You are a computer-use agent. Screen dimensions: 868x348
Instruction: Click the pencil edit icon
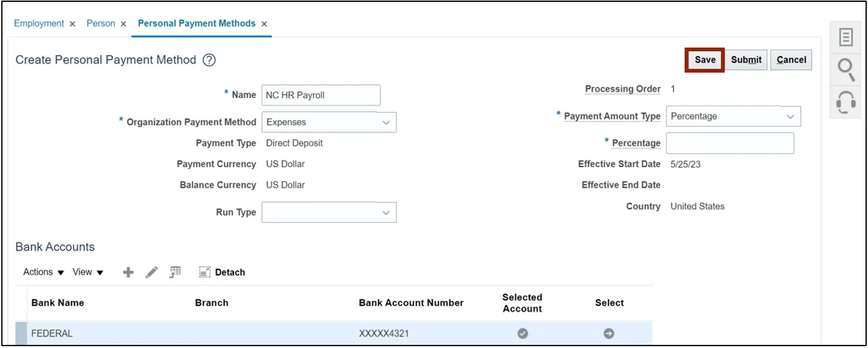point(151,272)
